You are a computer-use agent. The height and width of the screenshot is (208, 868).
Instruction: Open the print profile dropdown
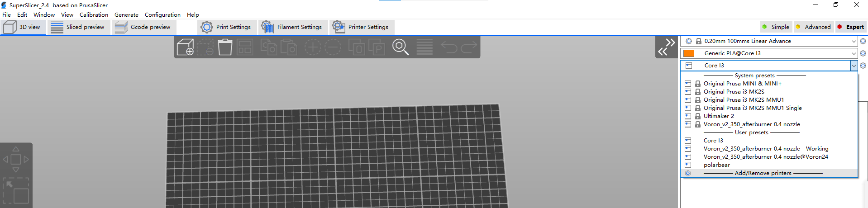tap(854, 41)
